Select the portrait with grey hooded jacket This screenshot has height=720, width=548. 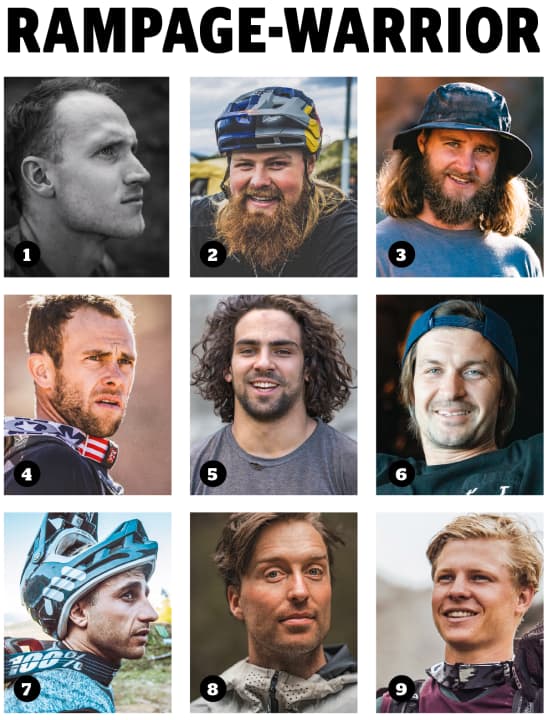[274, 613]
